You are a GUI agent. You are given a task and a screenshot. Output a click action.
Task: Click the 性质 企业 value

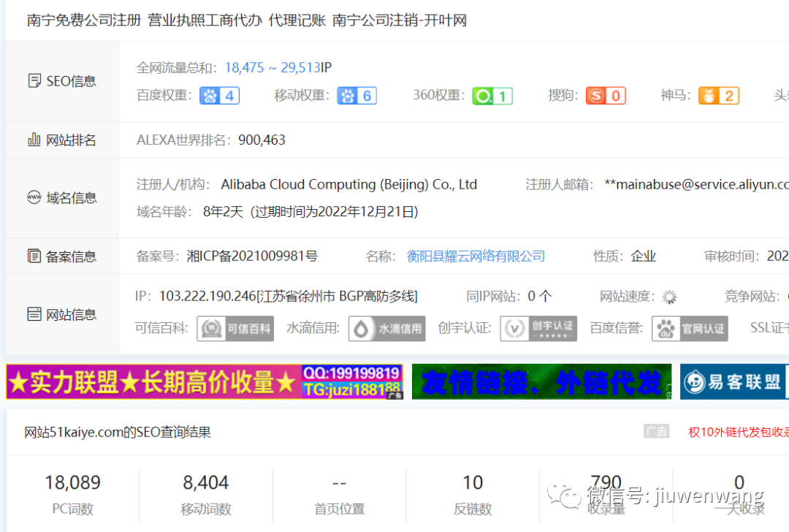(644, 256)
